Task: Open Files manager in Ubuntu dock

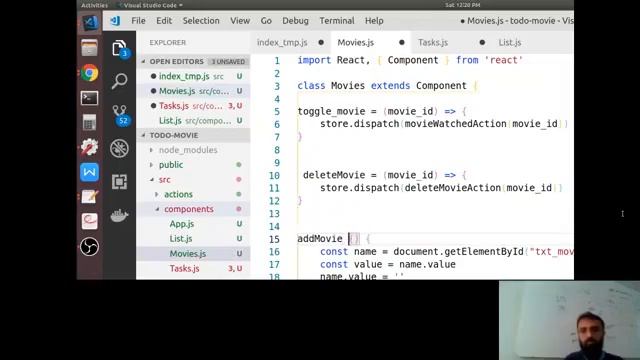Action: (x=89, y=48)
